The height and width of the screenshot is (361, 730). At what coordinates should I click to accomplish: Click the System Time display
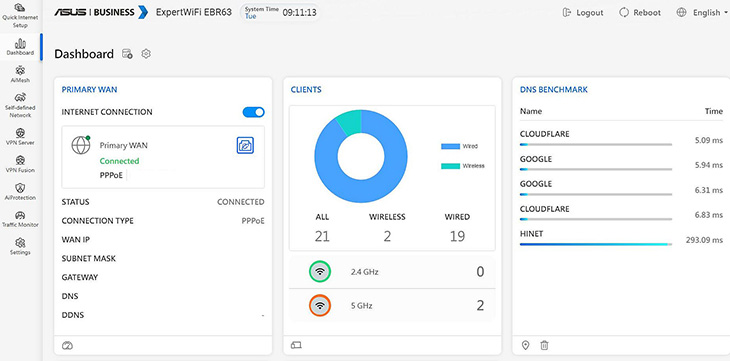[x=281, y=13]
